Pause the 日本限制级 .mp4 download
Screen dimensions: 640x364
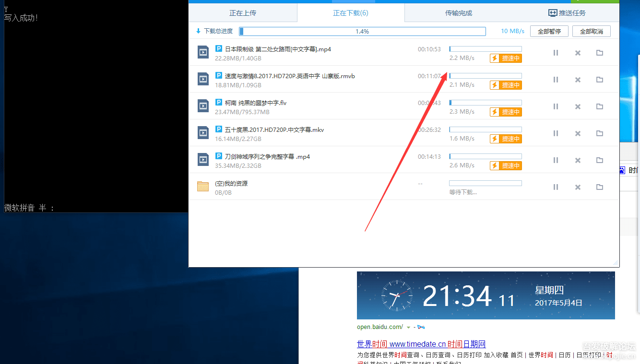(x=556, y=53)
